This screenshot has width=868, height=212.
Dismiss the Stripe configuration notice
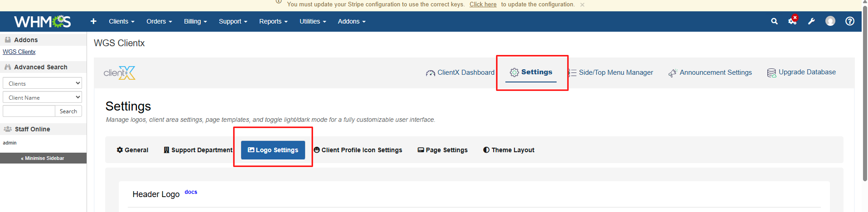click(x=582, y=5)
